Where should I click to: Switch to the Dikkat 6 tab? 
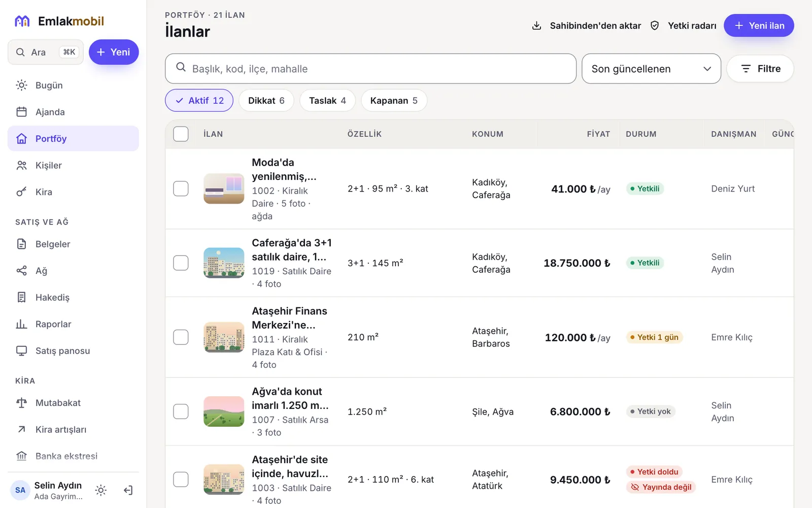266,101
